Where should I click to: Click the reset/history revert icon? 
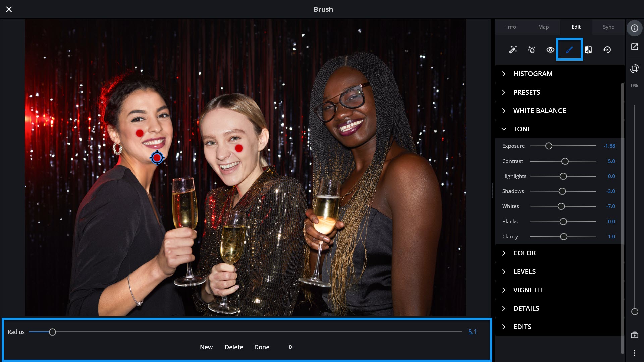(x=607, y=50)
